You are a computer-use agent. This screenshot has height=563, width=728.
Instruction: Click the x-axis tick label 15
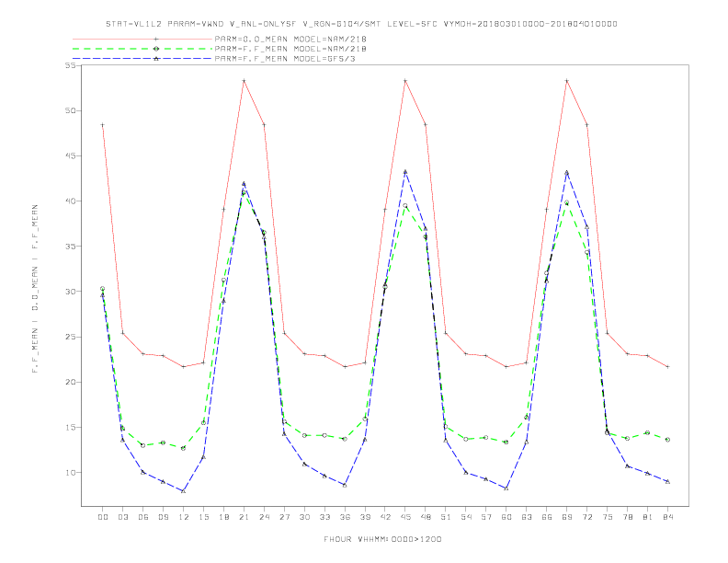pos(204,517)
